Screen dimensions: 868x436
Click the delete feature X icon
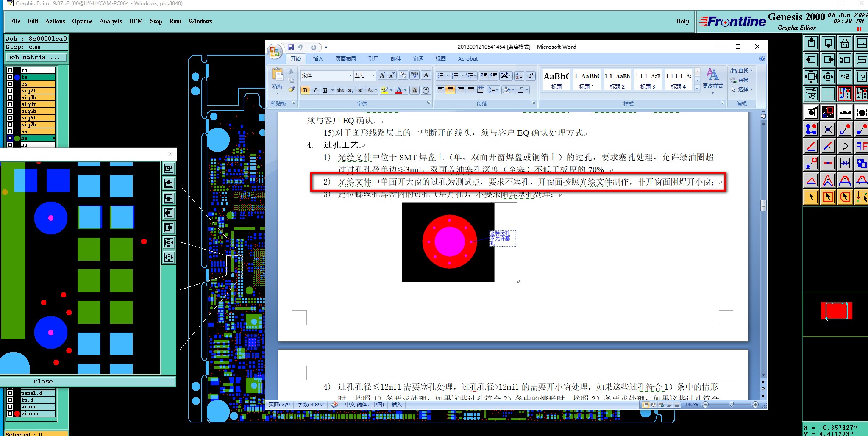828,129
